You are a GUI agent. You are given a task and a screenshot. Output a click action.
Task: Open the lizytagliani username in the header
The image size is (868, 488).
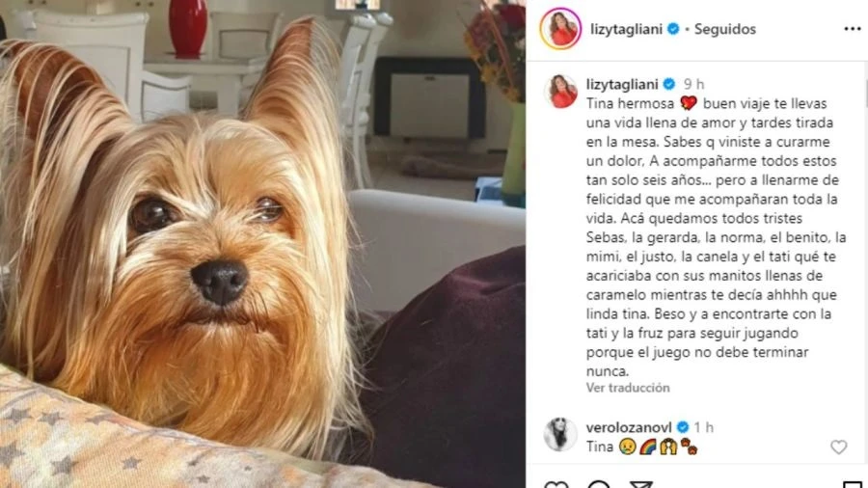tap(626, 29)
